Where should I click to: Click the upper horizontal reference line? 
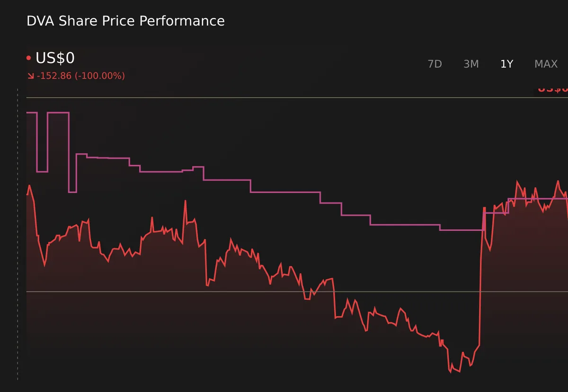[284, 98]
